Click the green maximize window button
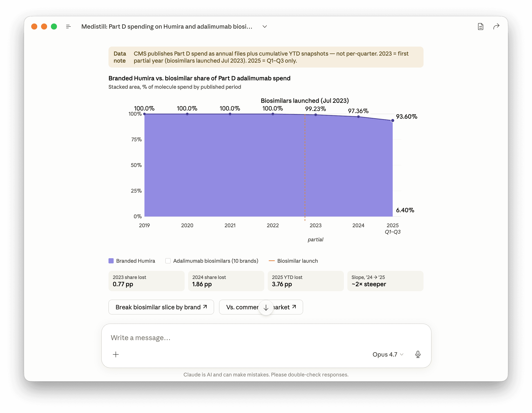532x413 pixels. click(x=54, y=27)
